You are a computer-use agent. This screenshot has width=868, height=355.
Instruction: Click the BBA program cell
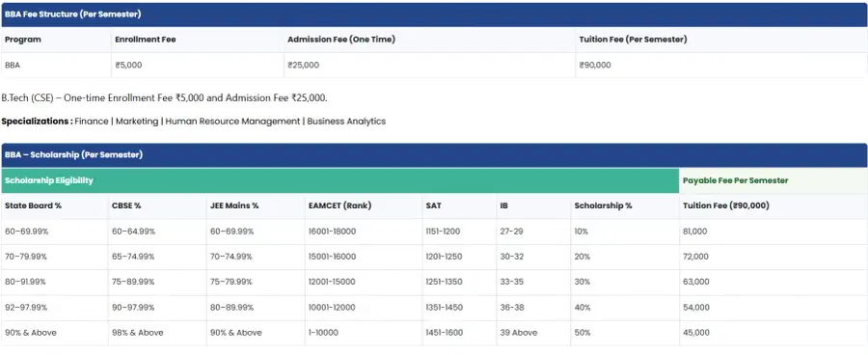tap(57, 66)
